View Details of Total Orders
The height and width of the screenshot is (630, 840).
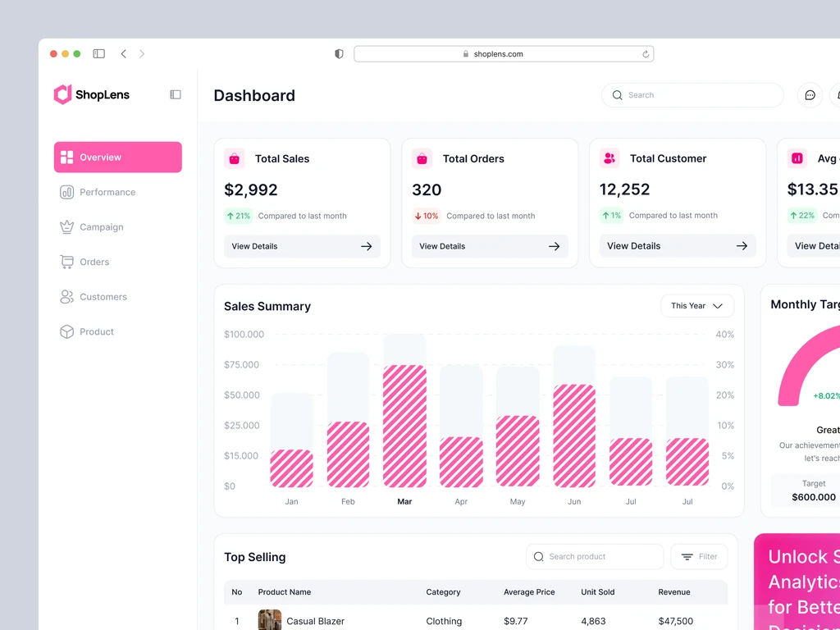[x=490, y=246]
